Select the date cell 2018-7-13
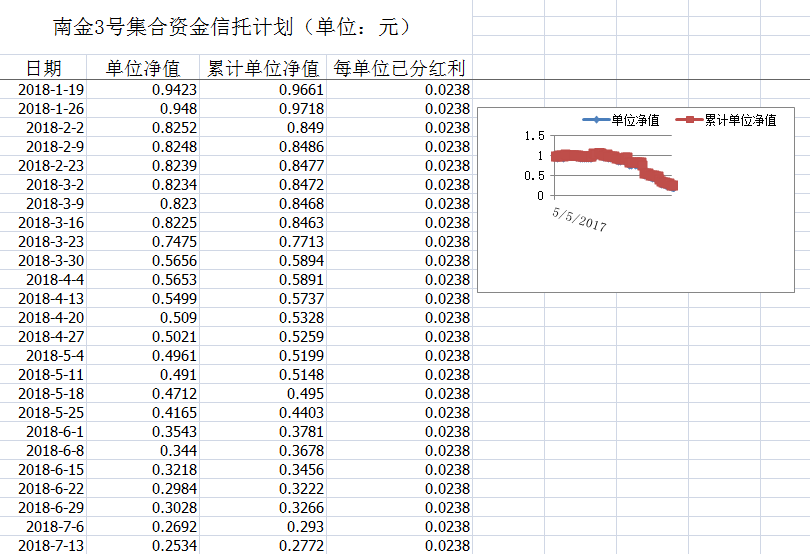The width and height of the screenshot is (810, 554). (x=51, y=546)
